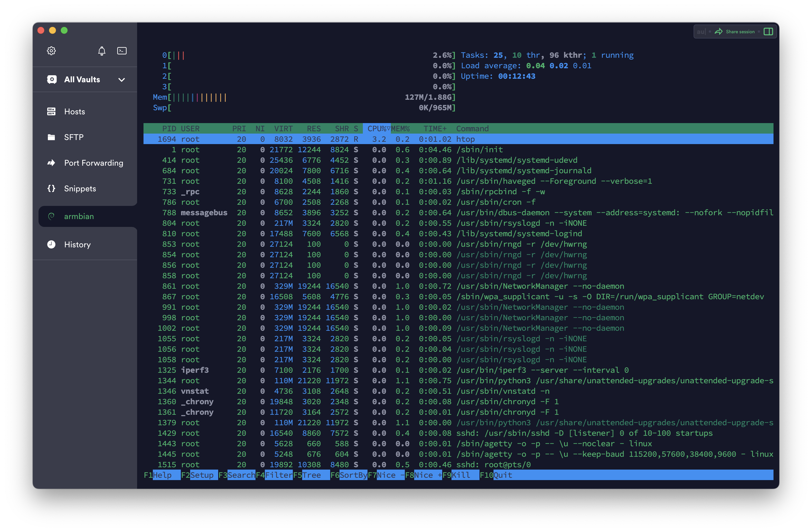Switch to the armbian session in the sidebar

tap(79, 216)
